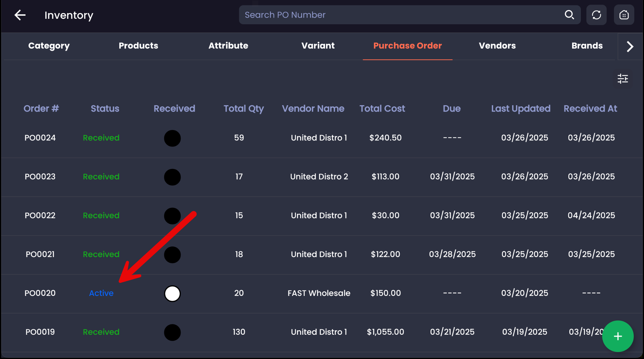Toggle received circle for PO0020

point(172,294)
